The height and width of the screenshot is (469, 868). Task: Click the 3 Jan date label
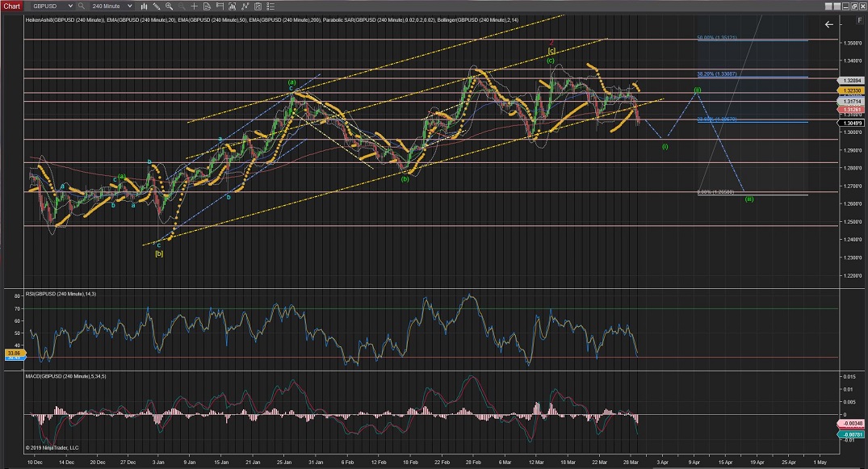pyautogui.click(x=158, y=463)
